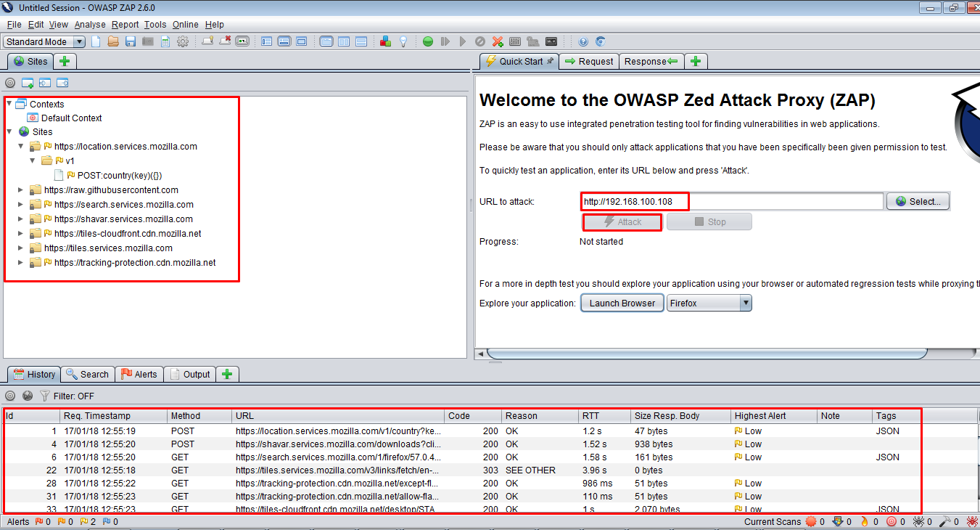Viewport: 980px width, 530px height.
Task: Click the new context icon in Sites panel
Action: click(28, 83)
